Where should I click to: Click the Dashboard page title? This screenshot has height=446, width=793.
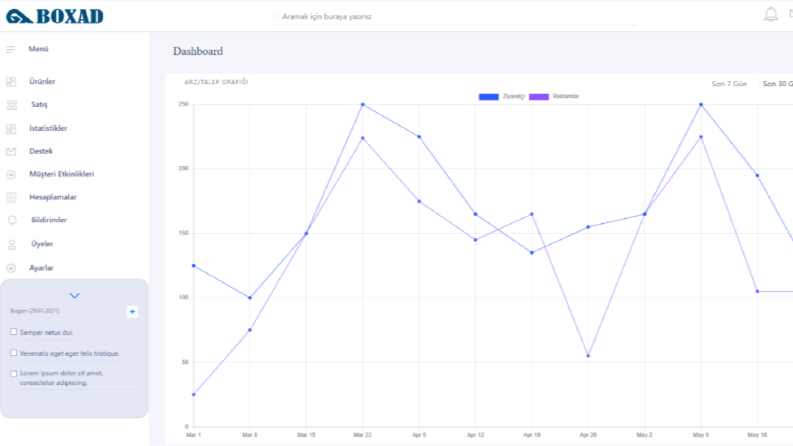(x=198, y=51)
